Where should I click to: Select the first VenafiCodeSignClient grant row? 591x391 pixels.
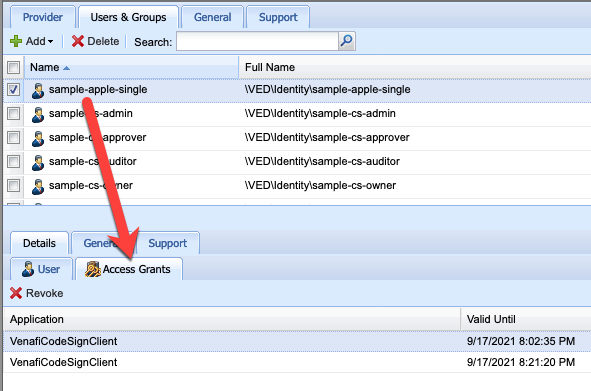pos(297,341)
